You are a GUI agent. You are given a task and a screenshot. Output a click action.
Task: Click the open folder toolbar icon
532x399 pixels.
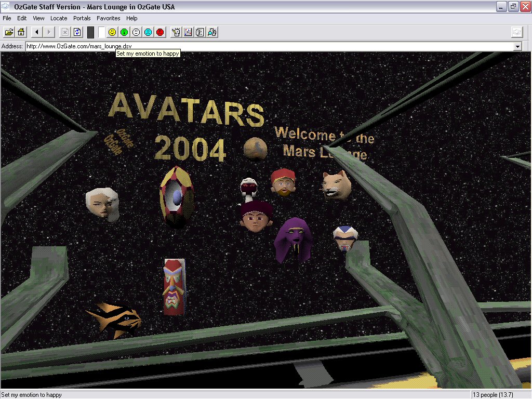[x=9, y=32]
